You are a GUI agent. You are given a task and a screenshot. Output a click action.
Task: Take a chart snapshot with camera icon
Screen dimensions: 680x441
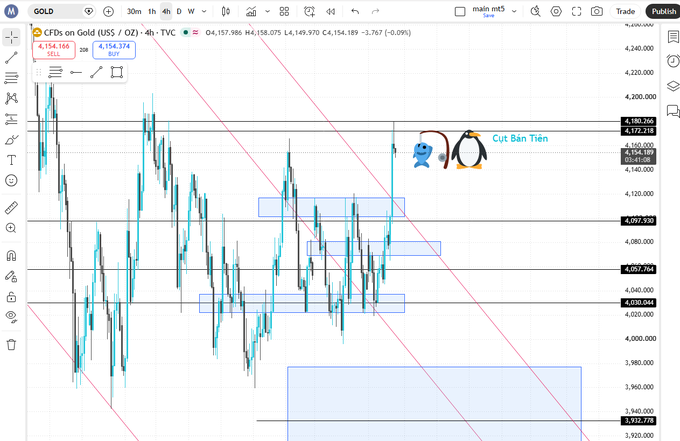pyautogui.click(x=597, y=11)
